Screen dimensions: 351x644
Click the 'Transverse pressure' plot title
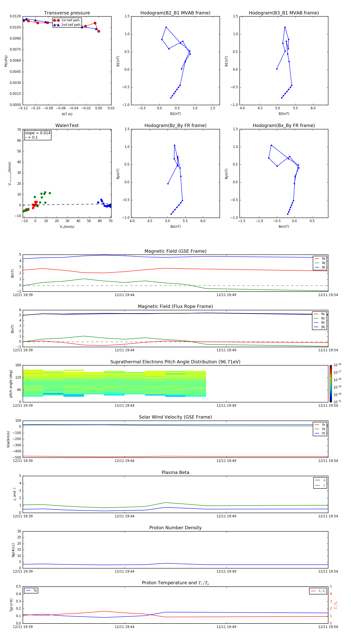67,13
